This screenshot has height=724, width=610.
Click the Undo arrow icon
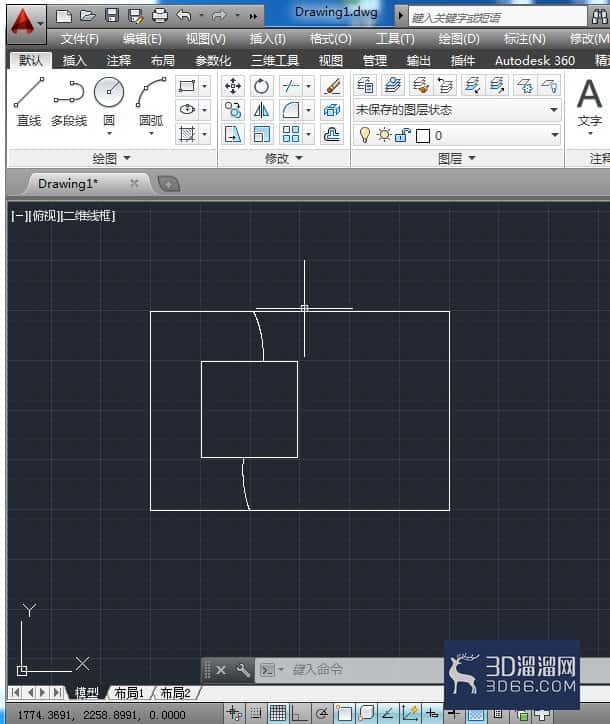tap(184, 16)
